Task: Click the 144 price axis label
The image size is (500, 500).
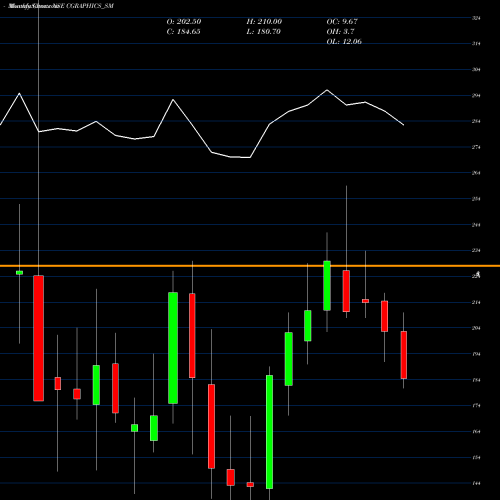Action: pos(476,483)
